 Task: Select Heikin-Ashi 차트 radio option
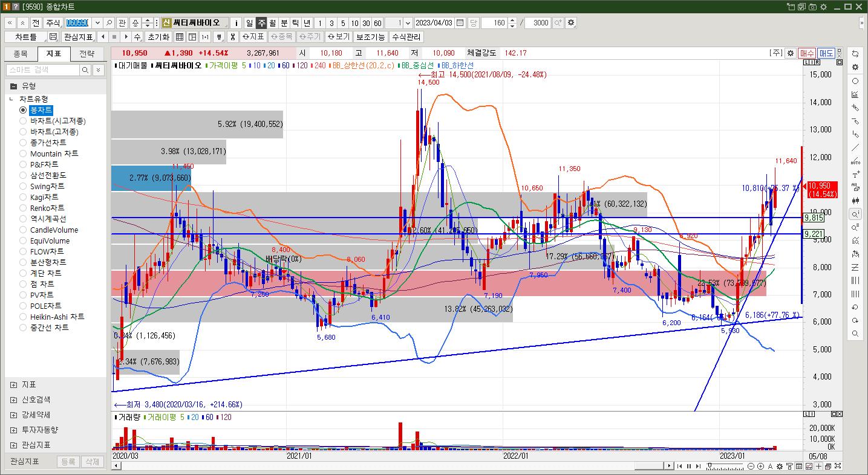point(23,317)
